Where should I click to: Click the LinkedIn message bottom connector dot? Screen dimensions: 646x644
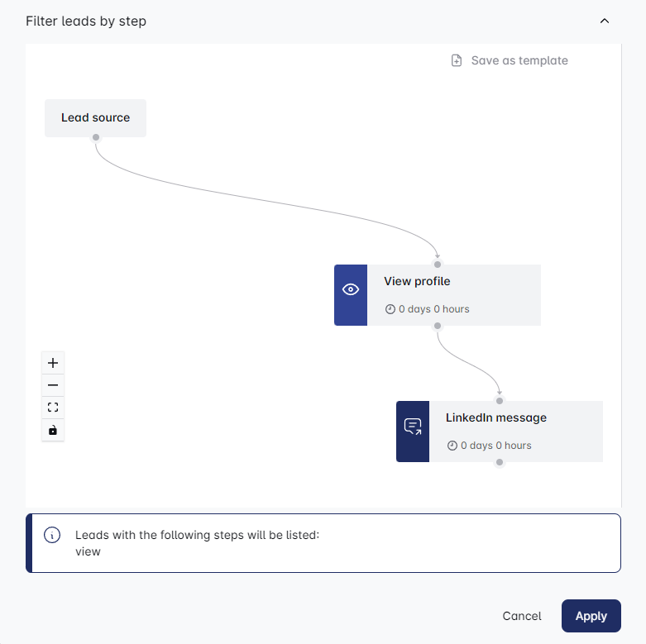500,463
